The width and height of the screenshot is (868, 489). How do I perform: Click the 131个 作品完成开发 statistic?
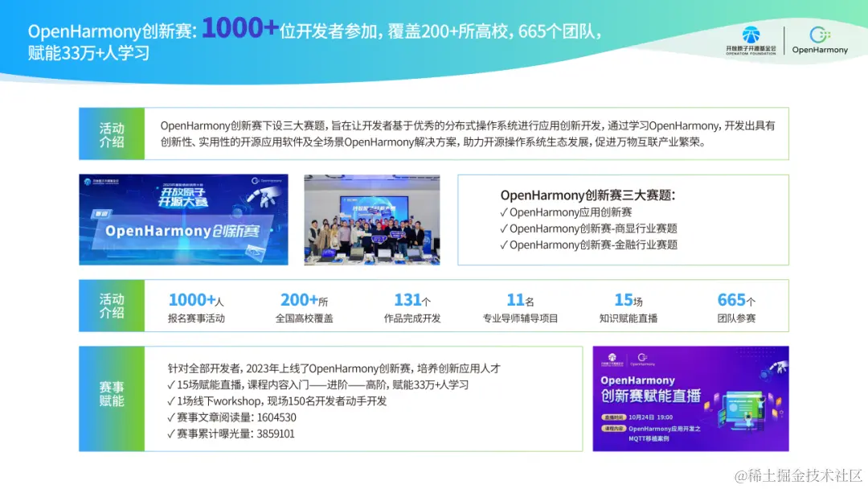pyautogui.click(x=412, y=307)
